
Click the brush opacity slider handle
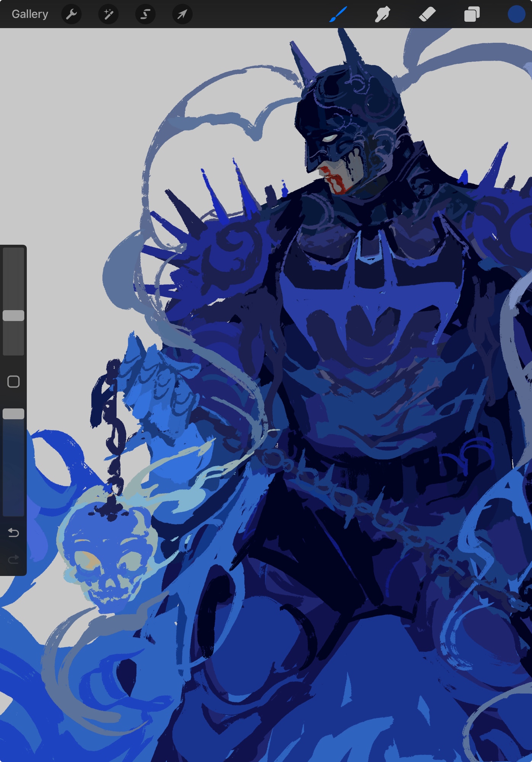[14, 414]
